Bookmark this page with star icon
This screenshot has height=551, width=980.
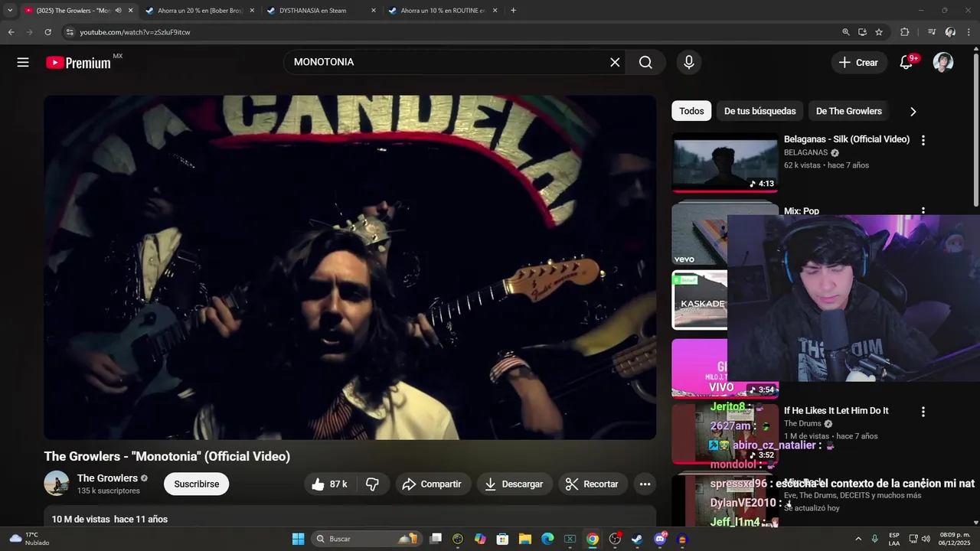coord(879,32)
